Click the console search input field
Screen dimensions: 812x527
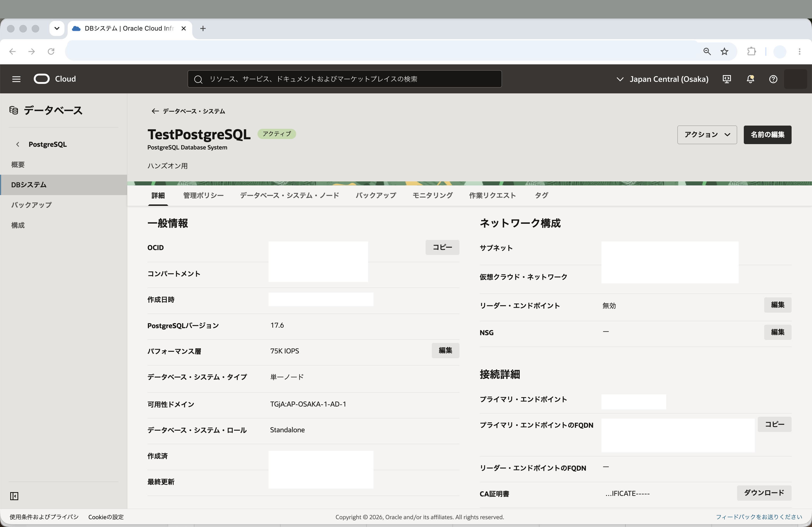pyautogui.click(x=345, y=79)
